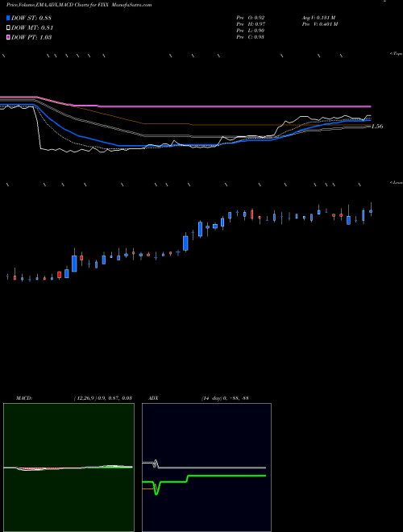Click the MACD panel title label

coord(24,398)
